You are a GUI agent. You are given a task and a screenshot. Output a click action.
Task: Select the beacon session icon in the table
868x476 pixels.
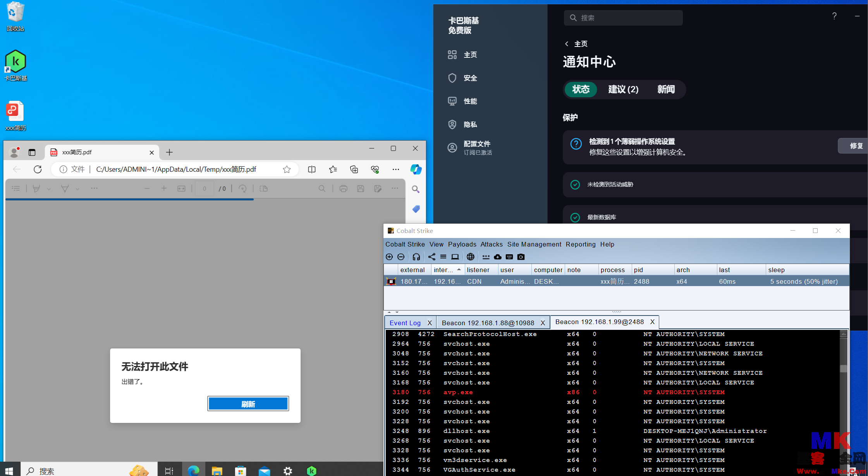(391, 281)
